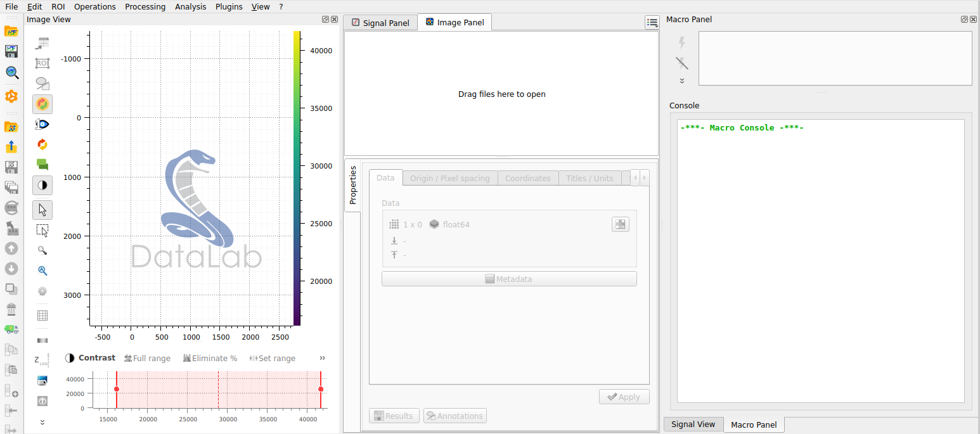Click the small magnifier zoom icon
This screenshot has height=434, width=980.
tap(42, 250)
